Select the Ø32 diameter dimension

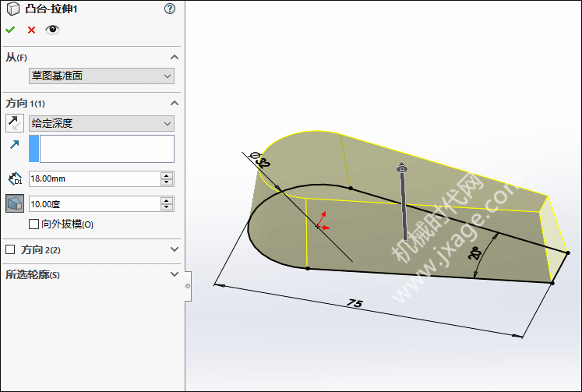[x=260, y=161]
